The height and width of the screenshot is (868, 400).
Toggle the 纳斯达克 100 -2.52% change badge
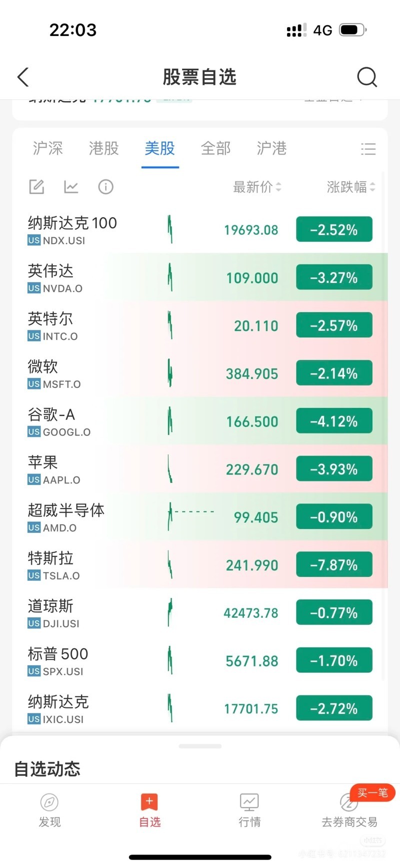(334, 230)
